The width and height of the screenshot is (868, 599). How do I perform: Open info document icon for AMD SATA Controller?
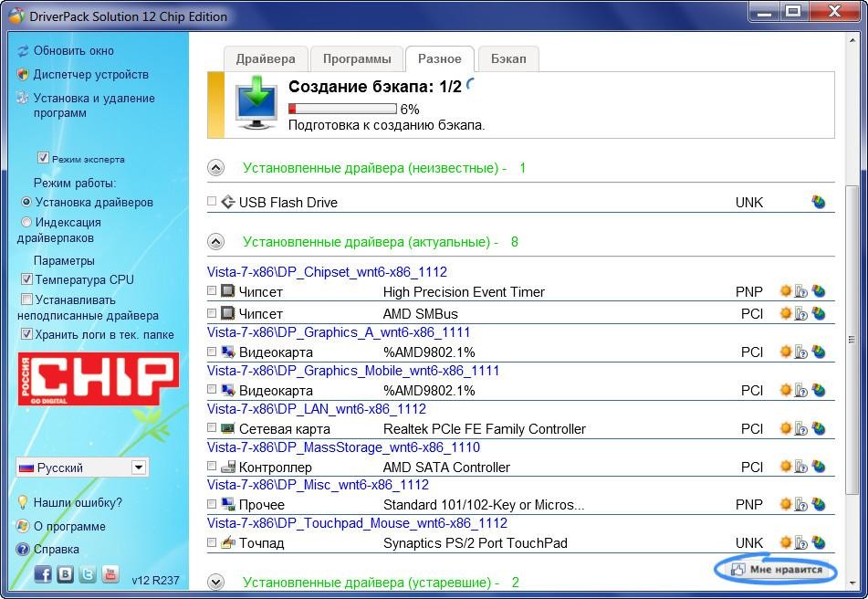tap(801, 467)
